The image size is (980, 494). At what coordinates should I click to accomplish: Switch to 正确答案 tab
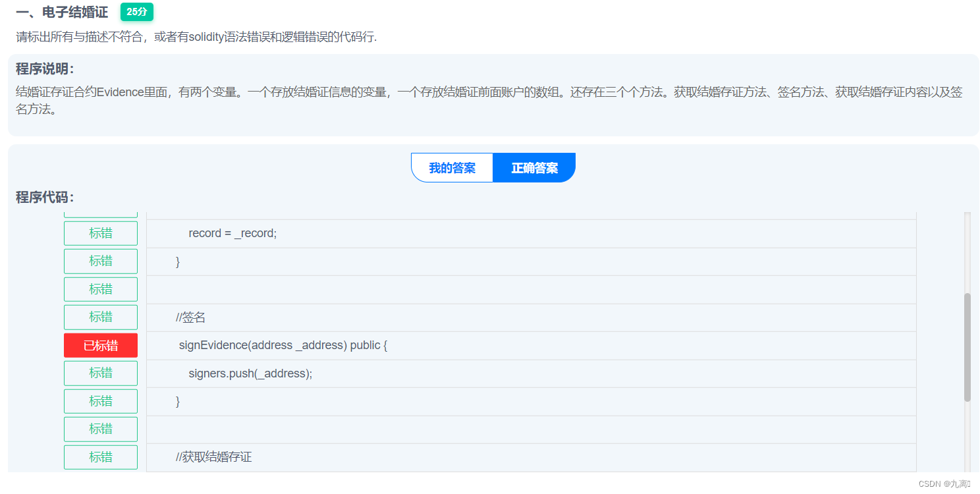click(x=534, y=168)
